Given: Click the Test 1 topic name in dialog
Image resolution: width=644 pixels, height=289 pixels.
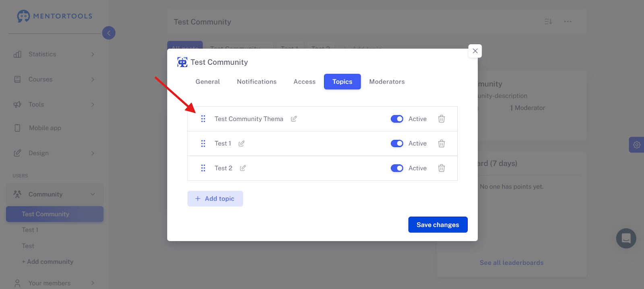Looking at the screenshot, I should point(223,143).
